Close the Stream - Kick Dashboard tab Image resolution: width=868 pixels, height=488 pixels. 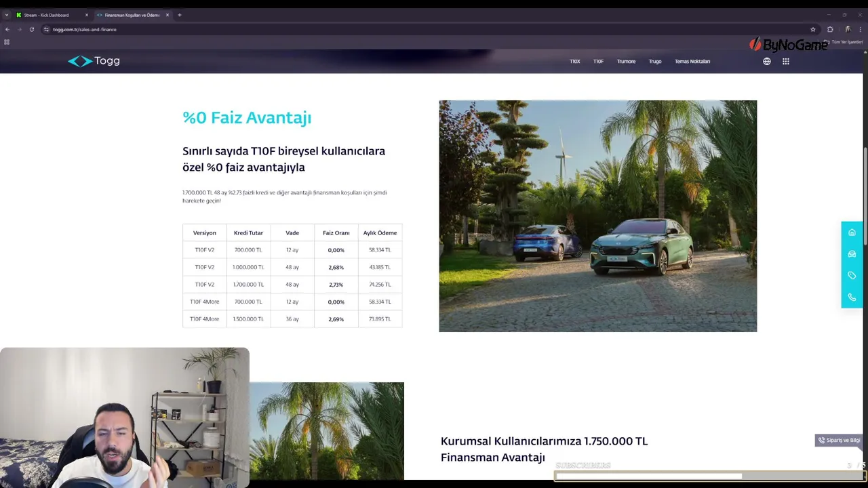pyautogui.click(x=87, y=15)
